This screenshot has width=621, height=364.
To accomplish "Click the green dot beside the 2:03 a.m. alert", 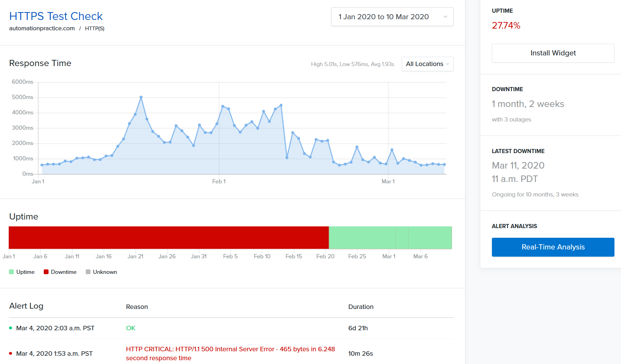I will pyautogui.click(x=11, y=328).
